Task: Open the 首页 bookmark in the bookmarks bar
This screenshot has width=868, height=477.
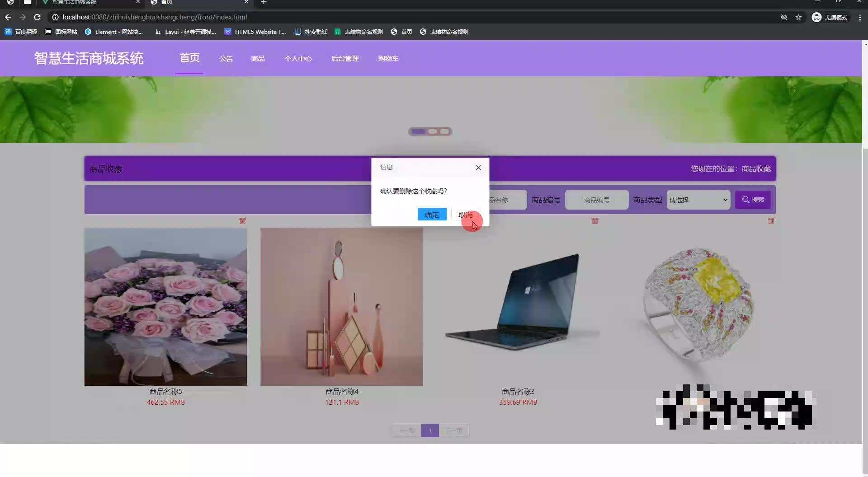Action: (401, 32)
